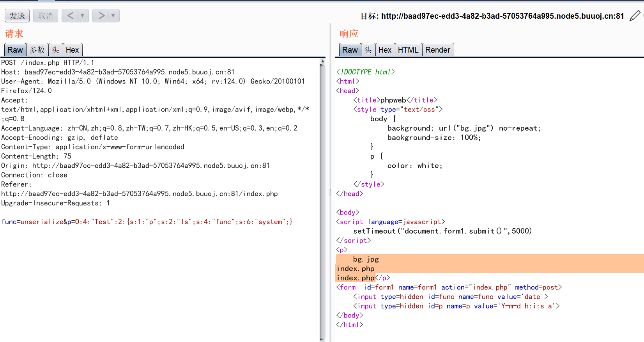Viewport: 644px width, 342px height.
Task: Click the 取消 (Cancel) button
Action: [46, 16]
